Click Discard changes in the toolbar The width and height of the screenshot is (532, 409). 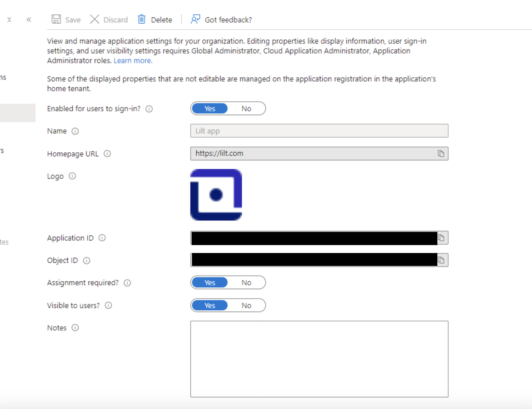pyautogui.click(x=109, y=19)
